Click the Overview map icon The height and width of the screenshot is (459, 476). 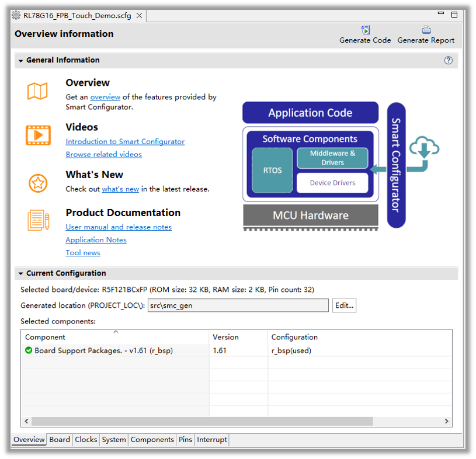(x=37, y=91)
